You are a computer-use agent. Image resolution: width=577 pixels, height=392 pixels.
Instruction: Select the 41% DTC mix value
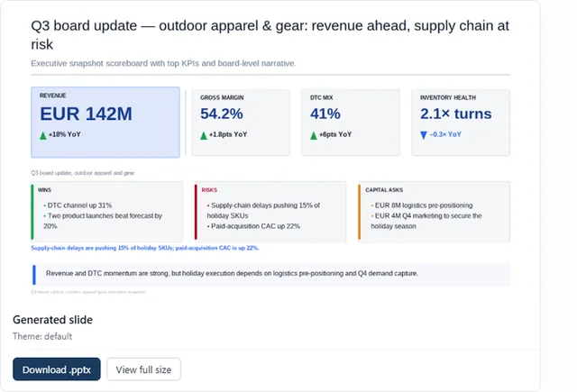click(x=325, y=114)
